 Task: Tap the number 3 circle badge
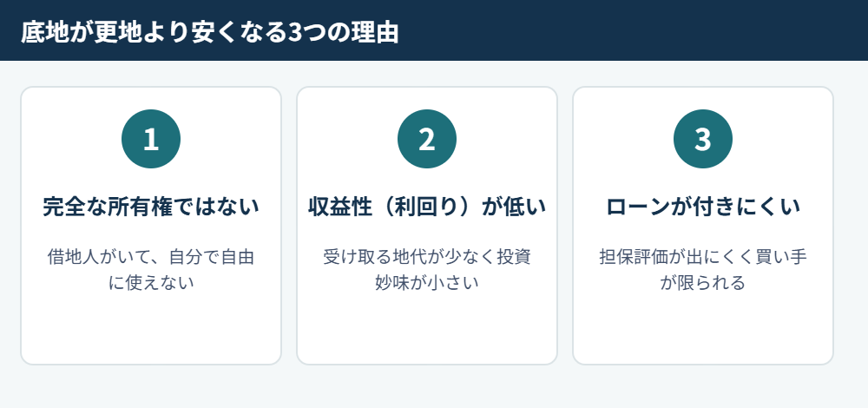coord(702,139)
